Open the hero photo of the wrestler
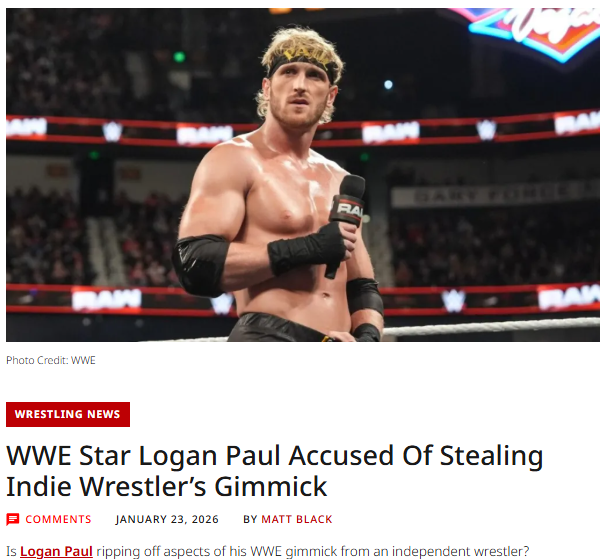The image size is (606, 559). tap(303, 175)
